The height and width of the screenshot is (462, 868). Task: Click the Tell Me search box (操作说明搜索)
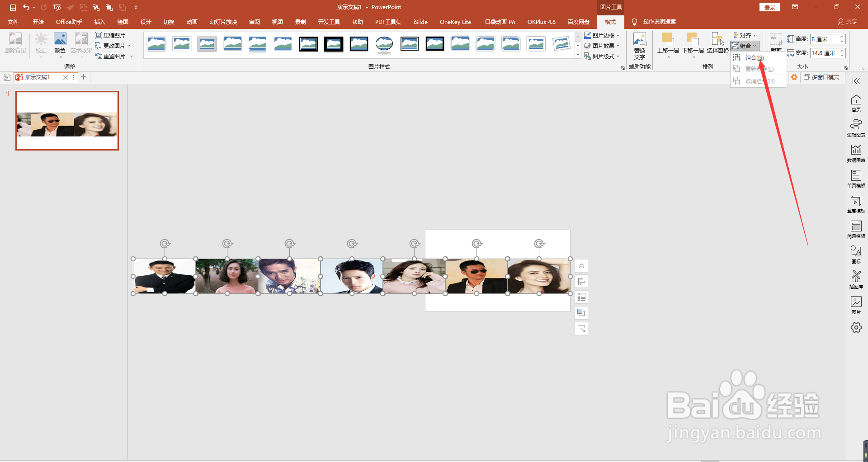659,22
